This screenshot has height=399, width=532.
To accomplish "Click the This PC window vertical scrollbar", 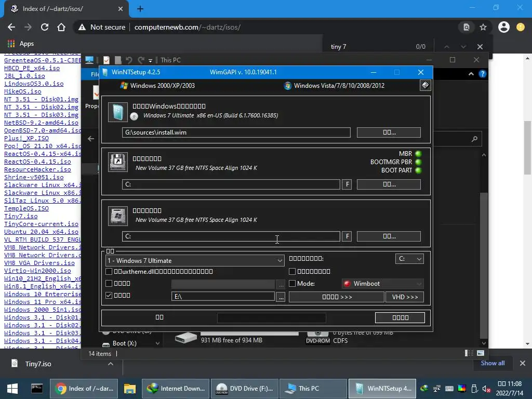I will pyautogui.click(x=484, y=264).
